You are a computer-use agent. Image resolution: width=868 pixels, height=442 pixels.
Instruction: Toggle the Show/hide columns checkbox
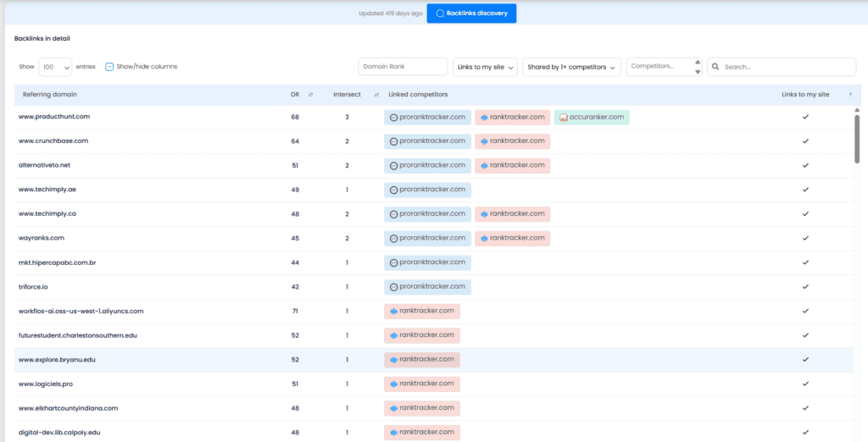[x=109, y=67]
